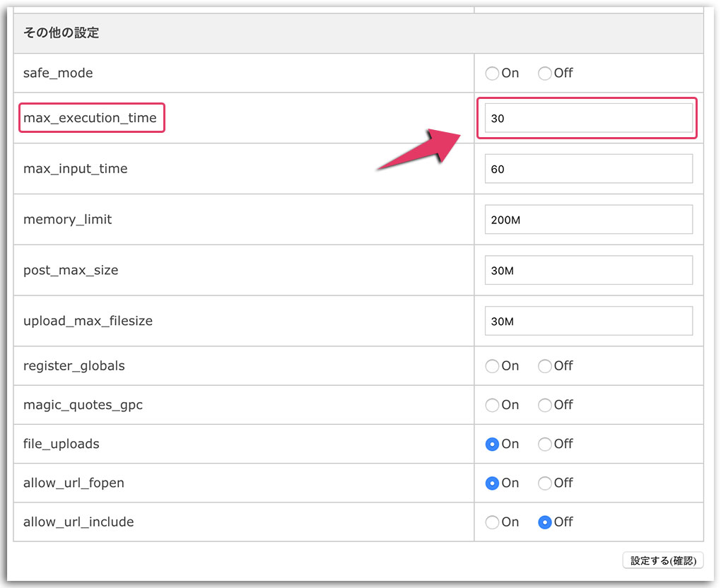Set register_globals to Off
This screenshot has width=721, height=588.
[x=545, y=366]
